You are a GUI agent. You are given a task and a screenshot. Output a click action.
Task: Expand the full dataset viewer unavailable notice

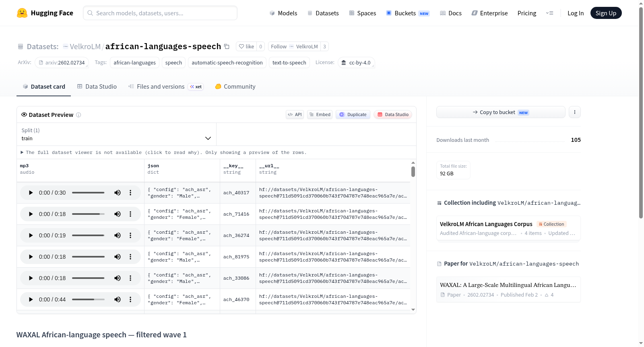point(163,152)
